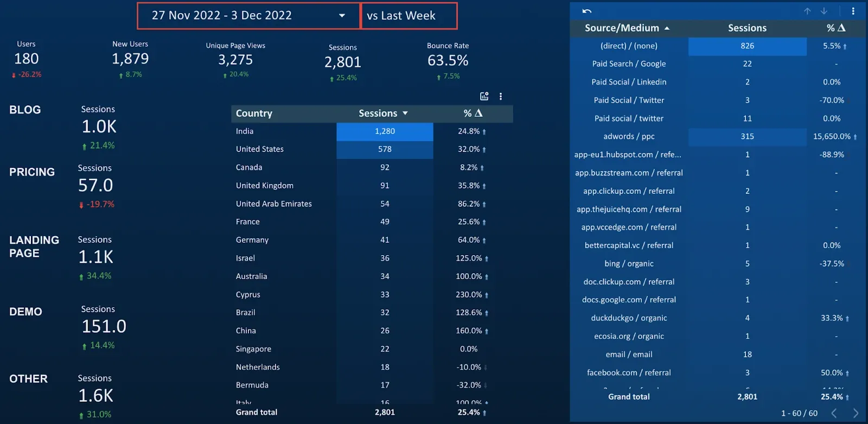The image size is (868, 424).
Task: Sort by Source/Medium column header
Action: point(627,28)
